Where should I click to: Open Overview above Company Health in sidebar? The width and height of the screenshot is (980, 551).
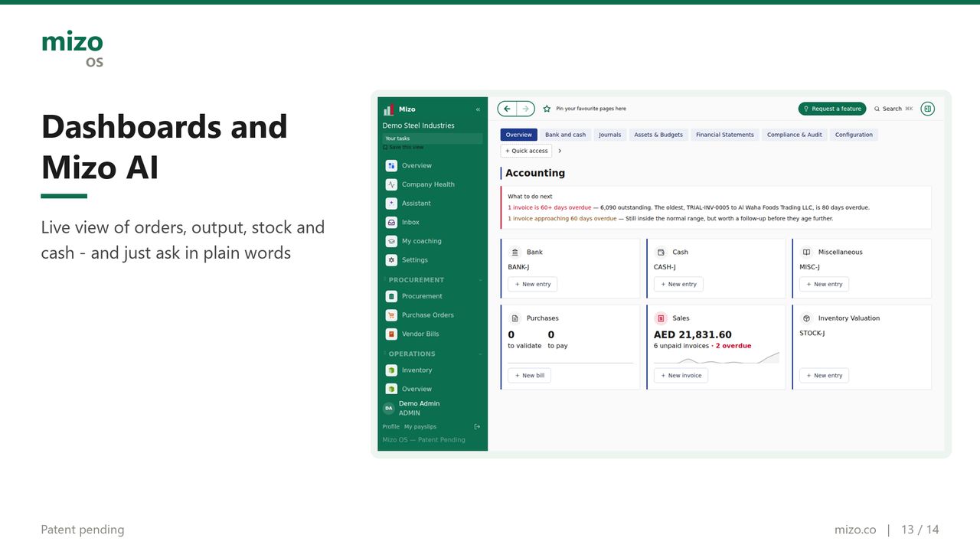(433, 165)
